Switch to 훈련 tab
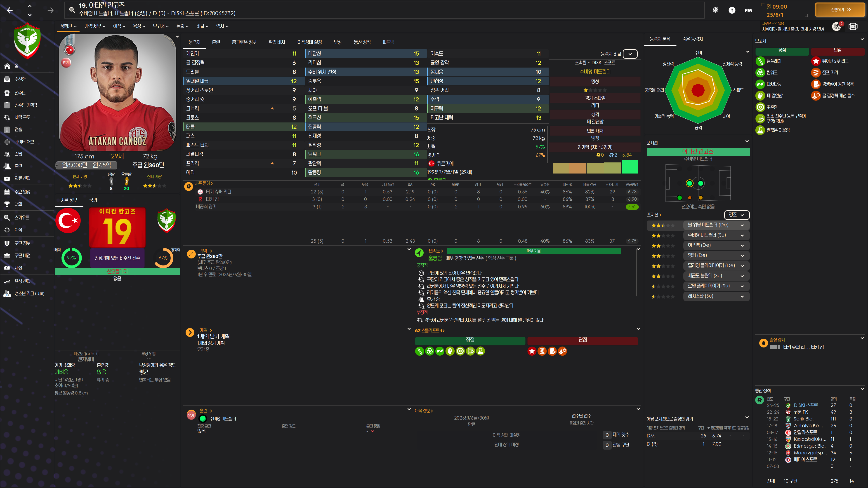The image size is (868, 488). [x=216, y=42]
